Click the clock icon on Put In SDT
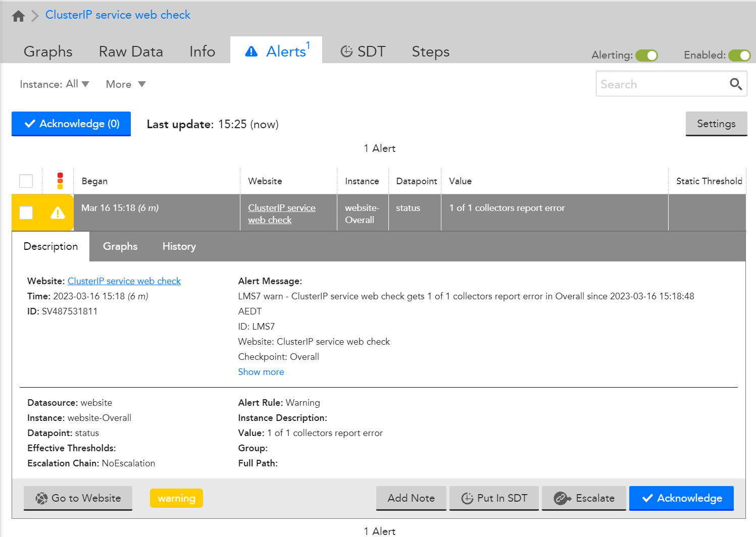The height and width of the screenshot is (537, 756). coord(466,498)
